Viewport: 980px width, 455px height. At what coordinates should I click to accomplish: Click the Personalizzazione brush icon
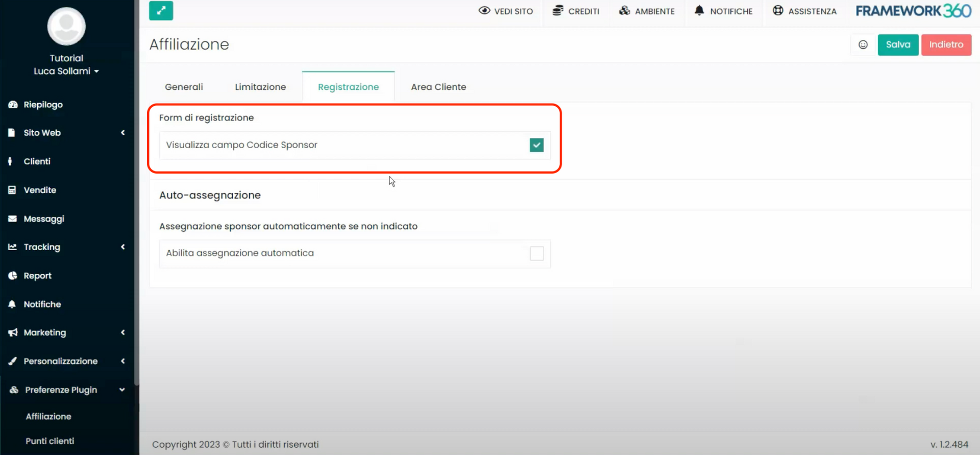tap(12, 362)
